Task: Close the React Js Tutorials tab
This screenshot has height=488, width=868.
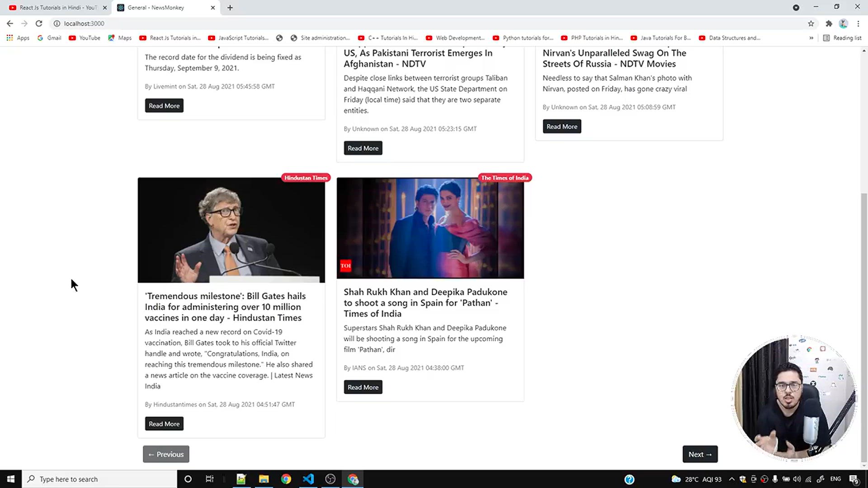Action: (105, 8)
